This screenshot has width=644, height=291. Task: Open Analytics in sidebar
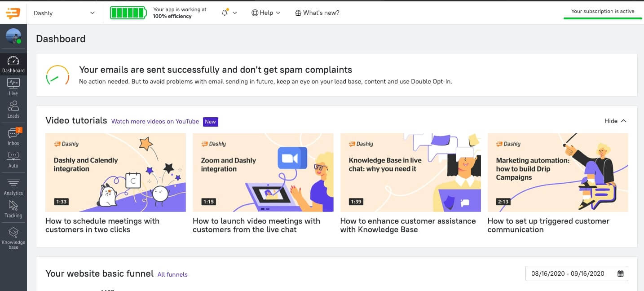tap(13, 186)
